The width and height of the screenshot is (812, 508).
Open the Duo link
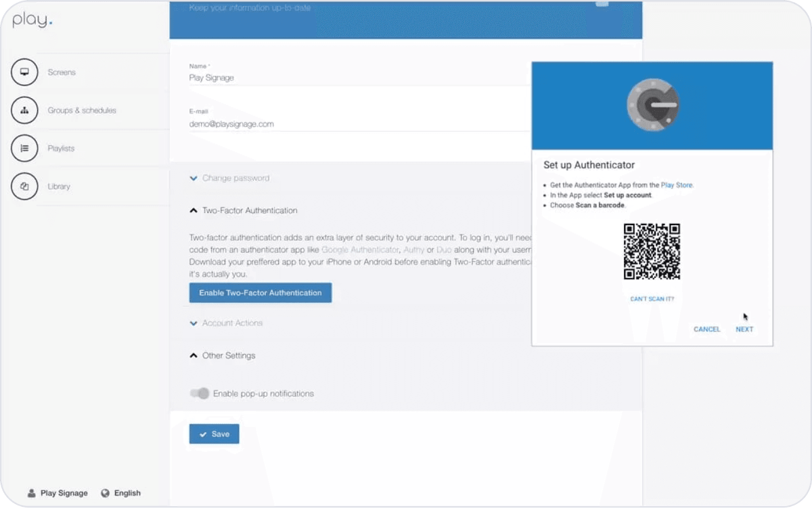[x=445, y=250]
